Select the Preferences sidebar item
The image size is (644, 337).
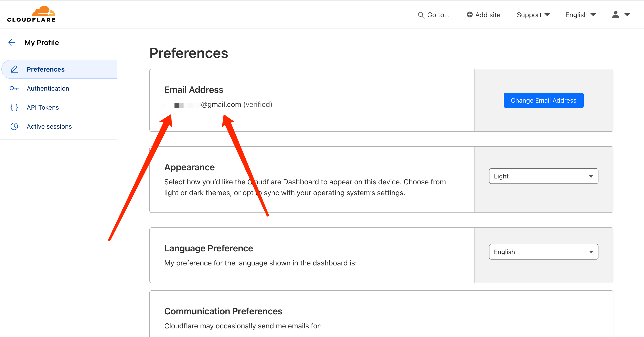click(x=46, y=69)
